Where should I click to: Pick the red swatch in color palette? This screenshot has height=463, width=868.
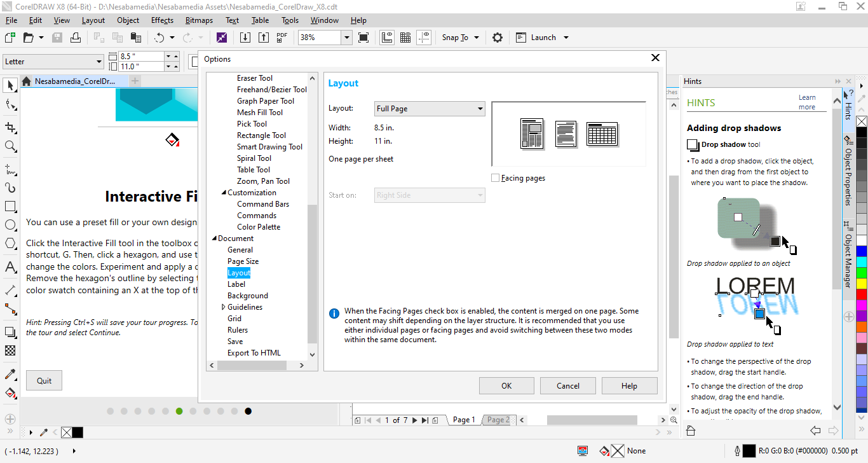click(862, 294)
